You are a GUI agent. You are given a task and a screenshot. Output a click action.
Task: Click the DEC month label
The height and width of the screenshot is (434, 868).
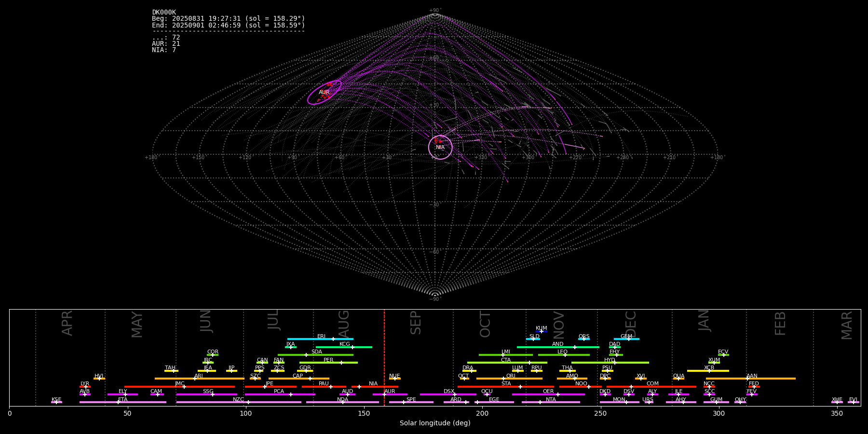[x=631, y=324]
